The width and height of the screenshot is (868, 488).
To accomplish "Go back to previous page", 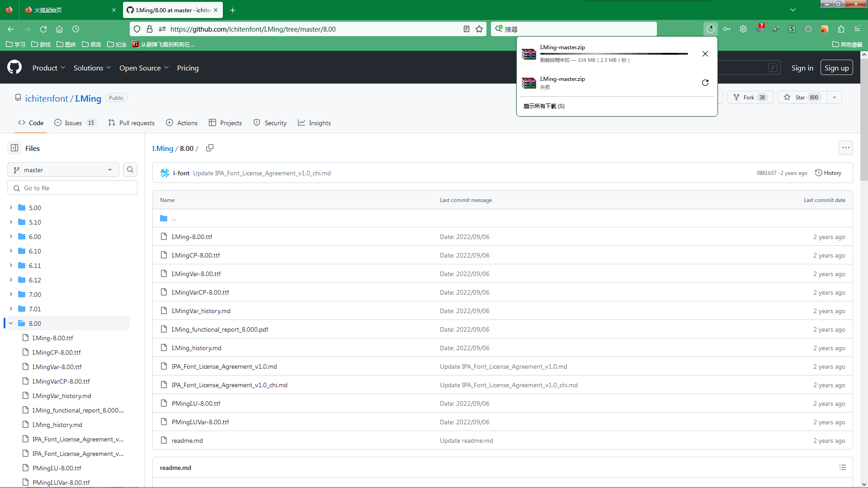I will (x=11, y=29).
